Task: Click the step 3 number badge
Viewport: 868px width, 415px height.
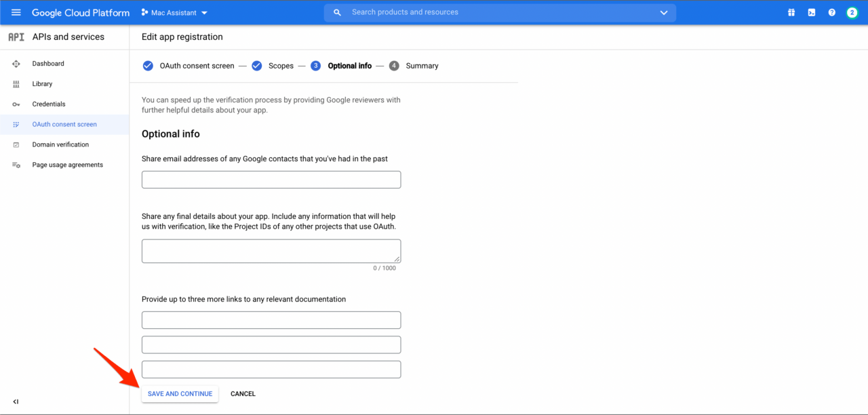Action: coord(315,66)
